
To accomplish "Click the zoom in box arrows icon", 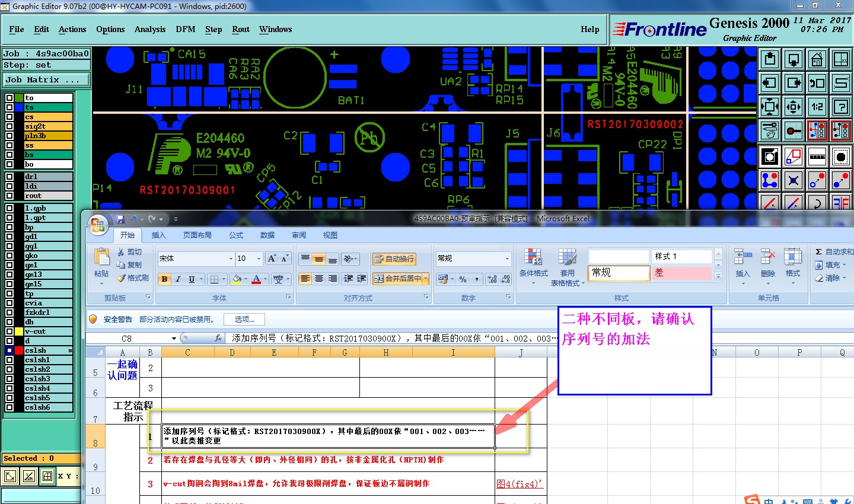I will pos(770,107).
